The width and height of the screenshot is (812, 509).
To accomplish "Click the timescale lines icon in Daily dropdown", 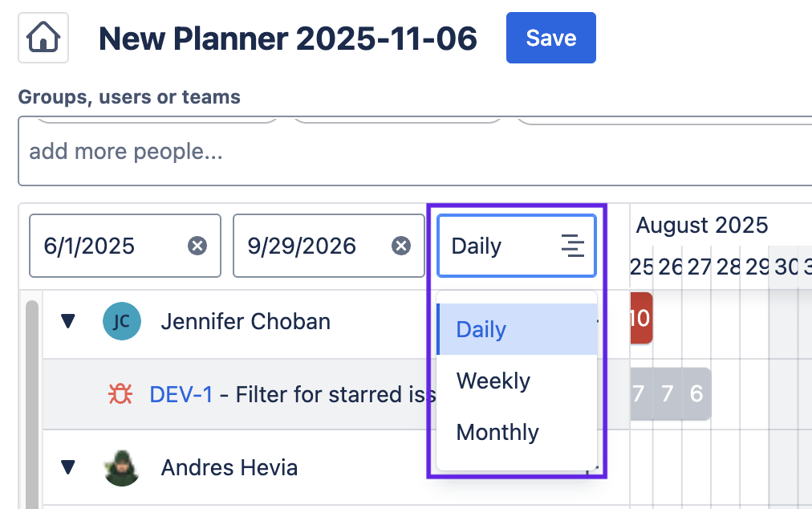I will [x=572, y=246].
